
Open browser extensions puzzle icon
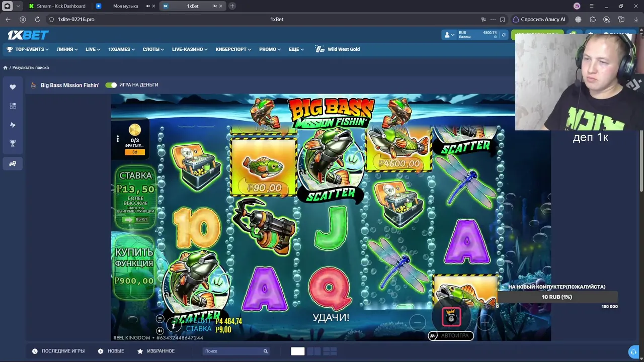click(x=593, y=20)
